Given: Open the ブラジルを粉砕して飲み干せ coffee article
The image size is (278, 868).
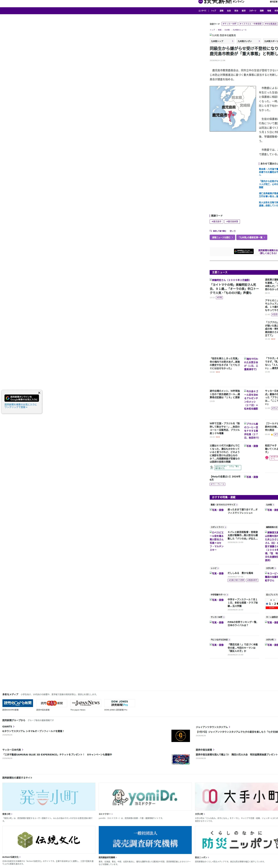Looking at the screenshot, I should point(225,428).
